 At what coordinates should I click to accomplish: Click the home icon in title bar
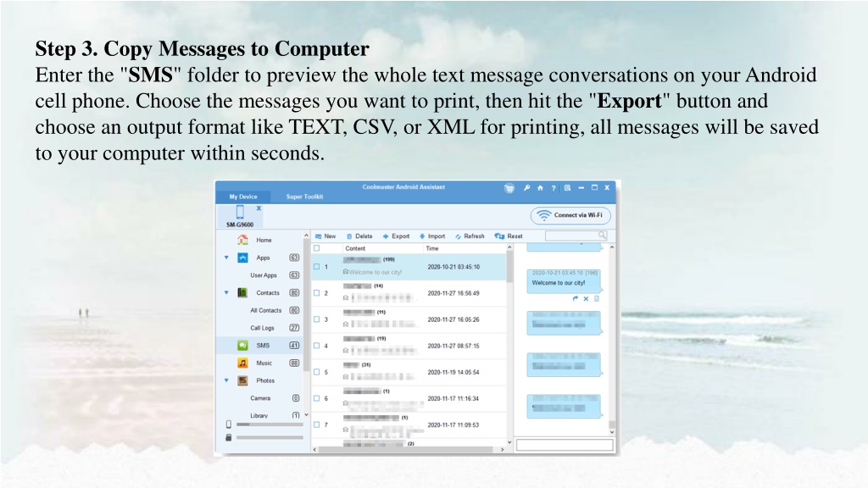tap(540, 187)
